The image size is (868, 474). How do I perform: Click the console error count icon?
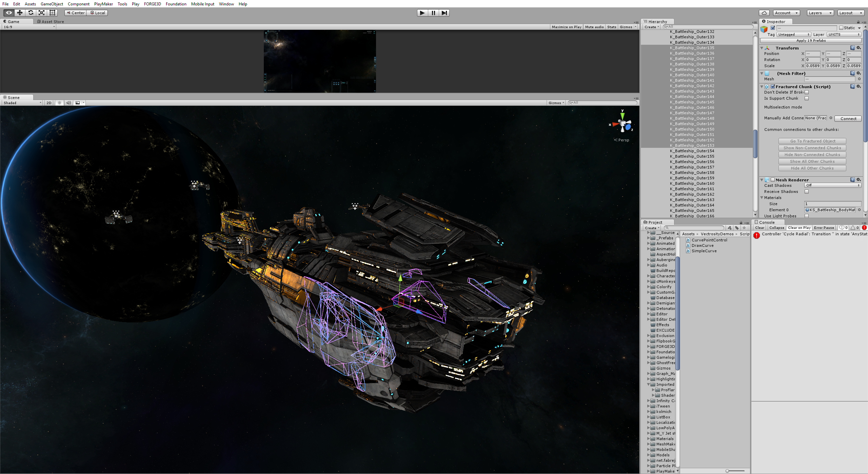(864, 228)
